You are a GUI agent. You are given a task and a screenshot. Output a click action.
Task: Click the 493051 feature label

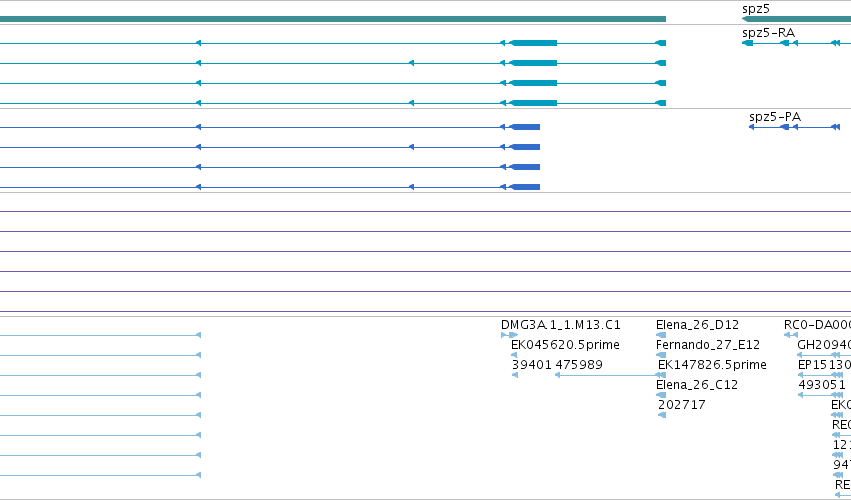(x=822, y=385)
